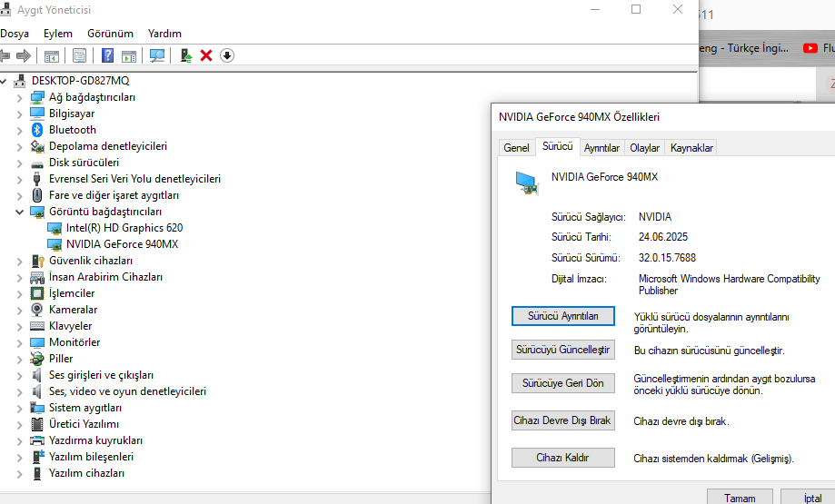Screen dimensions: 835x504
Task: Switch to the Genel tab
Action: pos(517,148)
